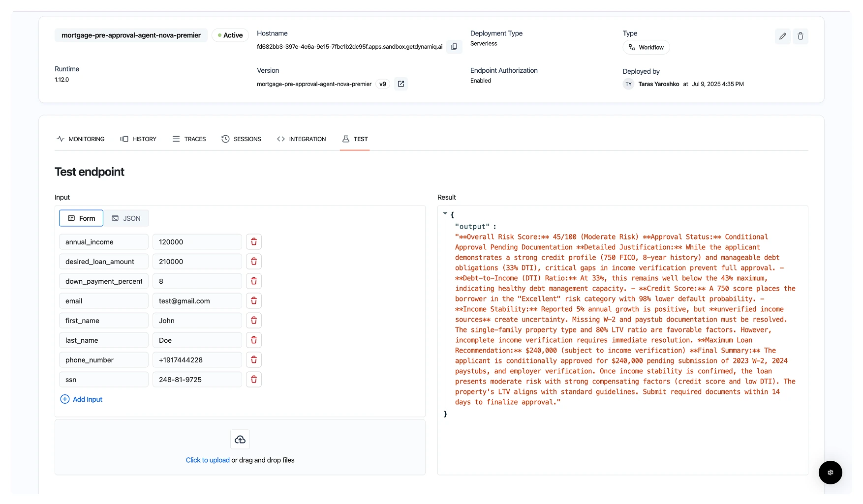Screen dimensions: 863x504
Task: Open the History tab
Action: click(x=138, y=139)
